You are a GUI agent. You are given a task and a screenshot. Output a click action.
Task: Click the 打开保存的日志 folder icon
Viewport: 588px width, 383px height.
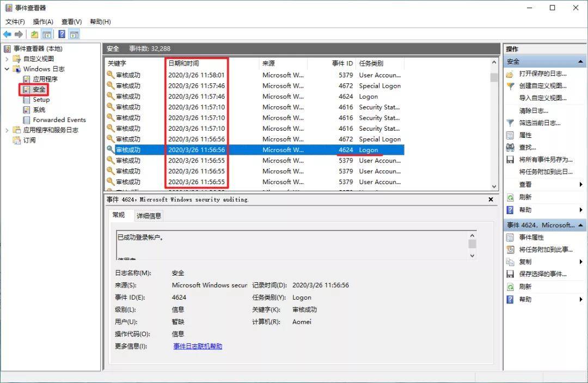click(x=510, y=74)
